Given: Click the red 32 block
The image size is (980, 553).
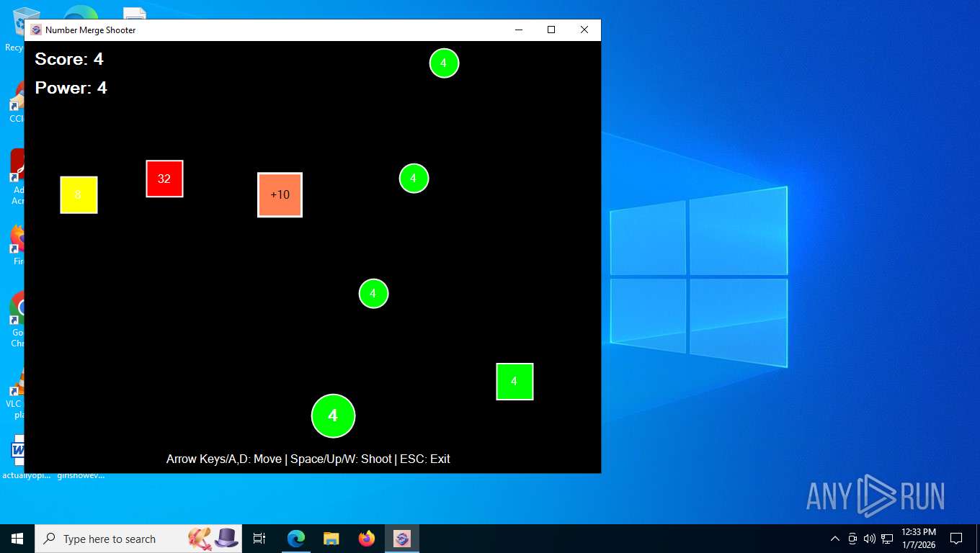Looking at the screenshot, I should 164,179.
